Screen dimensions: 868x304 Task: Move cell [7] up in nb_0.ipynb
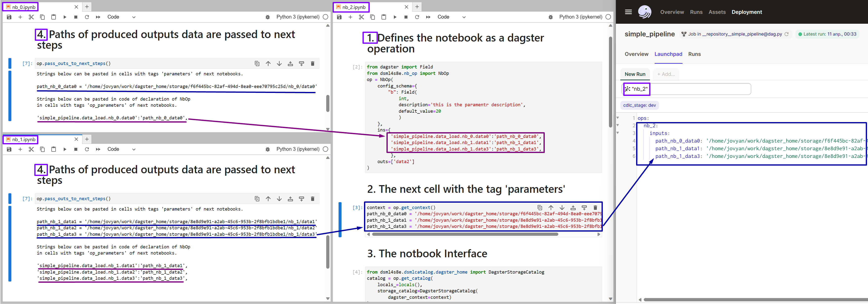[268, 64]
